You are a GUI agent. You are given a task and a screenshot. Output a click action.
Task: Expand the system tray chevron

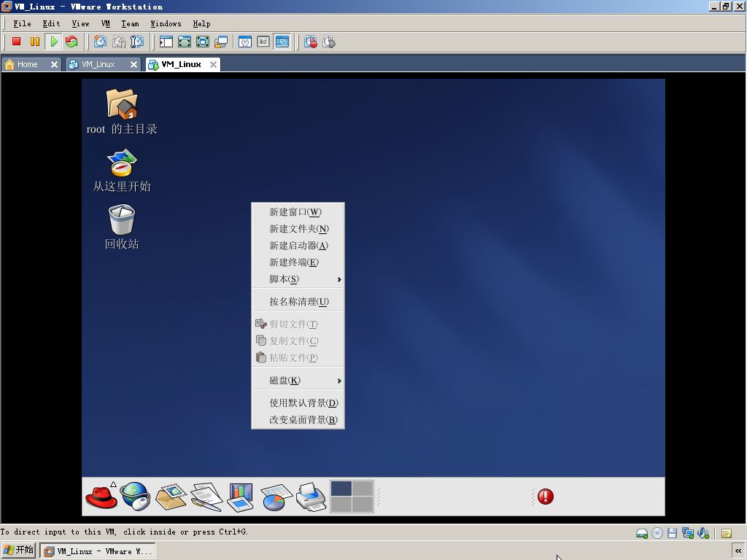(x=738, y=551)
